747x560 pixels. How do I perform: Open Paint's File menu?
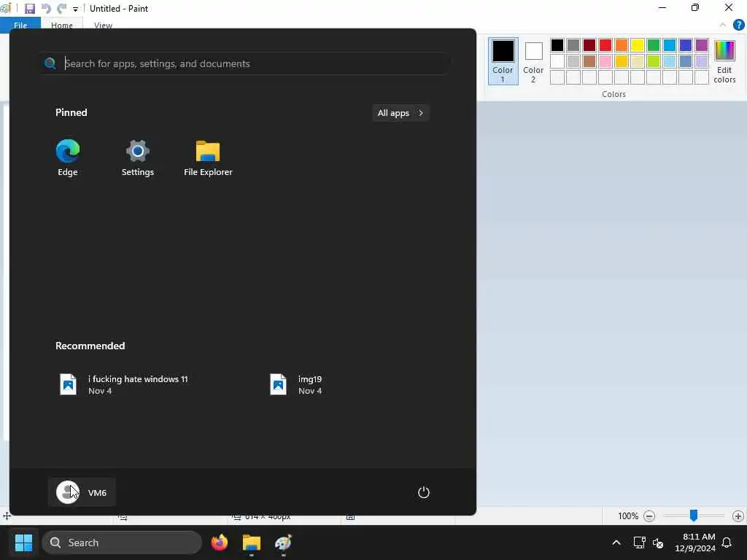pyautogui.click(x=20, y=25)
